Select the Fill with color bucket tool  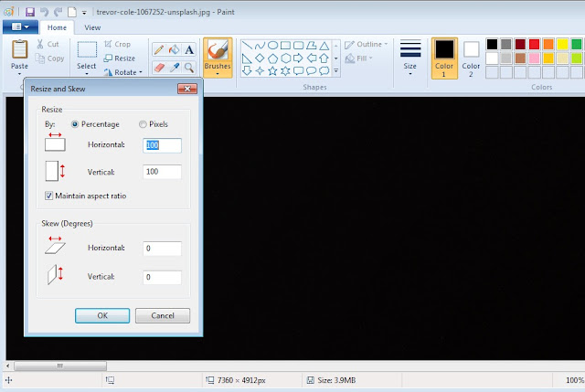coord(175,49)
